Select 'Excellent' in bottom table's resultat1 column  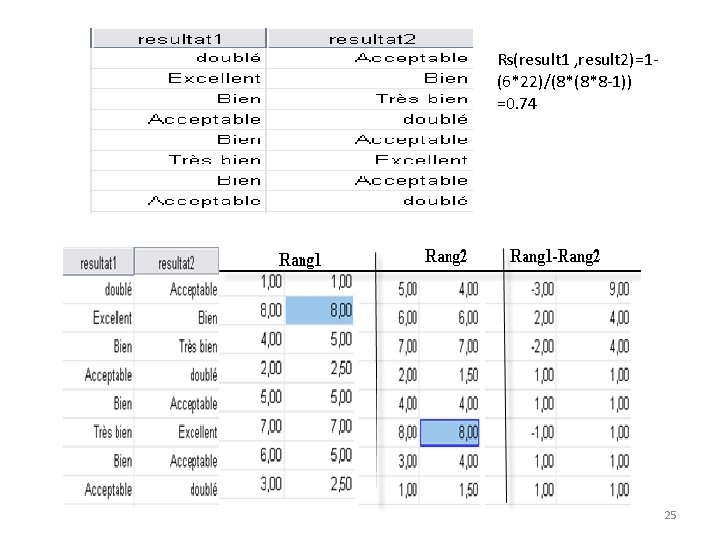(x=112, y=318)
